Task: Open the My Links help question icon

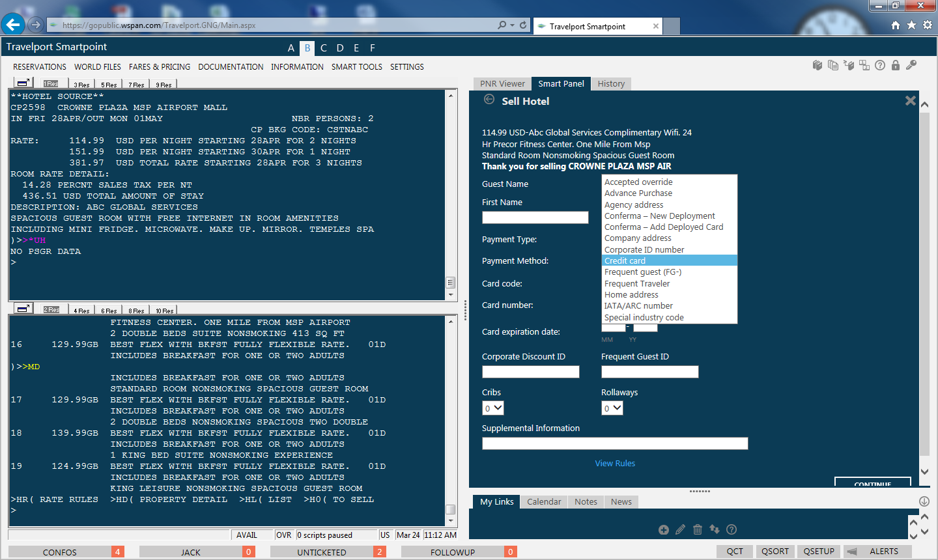Action: [x=732, y=530]
